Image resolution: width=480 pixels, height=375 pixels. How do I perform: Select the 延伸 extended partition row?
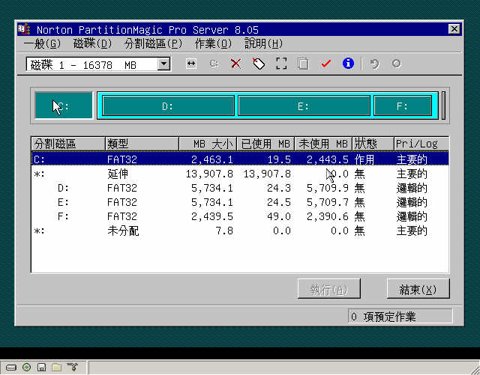pos(240,174)
